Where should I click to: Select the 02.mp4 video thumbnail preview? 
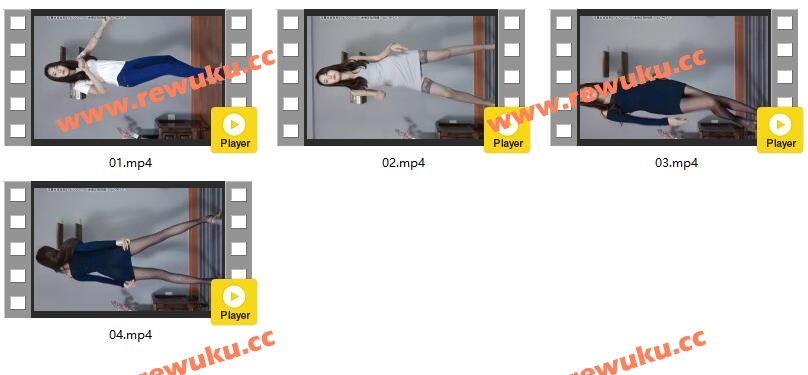click(401, 77)
